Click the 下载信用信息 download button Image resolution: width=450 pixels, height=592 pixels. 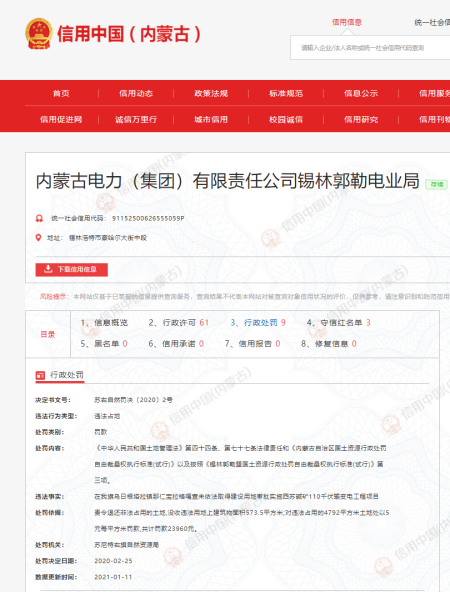pos(72,270)
